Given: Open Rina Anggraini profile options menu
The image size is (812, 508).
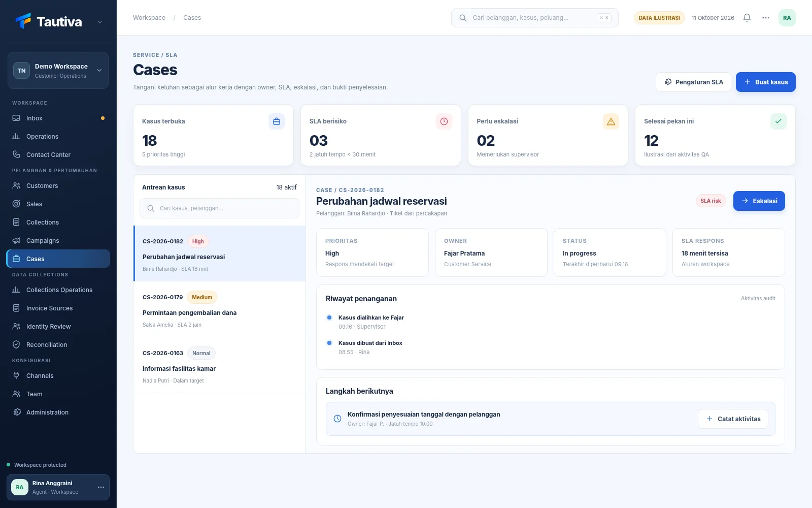Looking at the screenshot, I should click(x=101, y=487).
